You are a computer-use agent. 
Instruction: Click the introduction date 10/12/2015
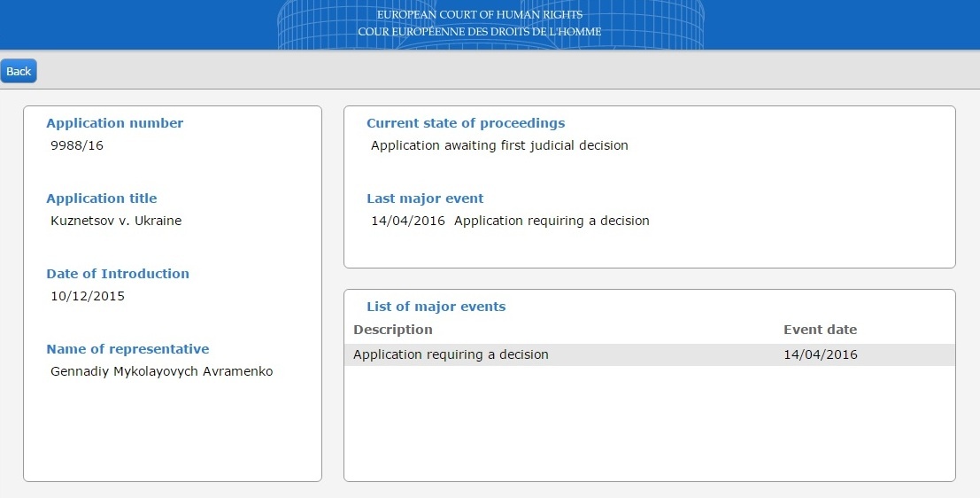[x=88, y=296]
